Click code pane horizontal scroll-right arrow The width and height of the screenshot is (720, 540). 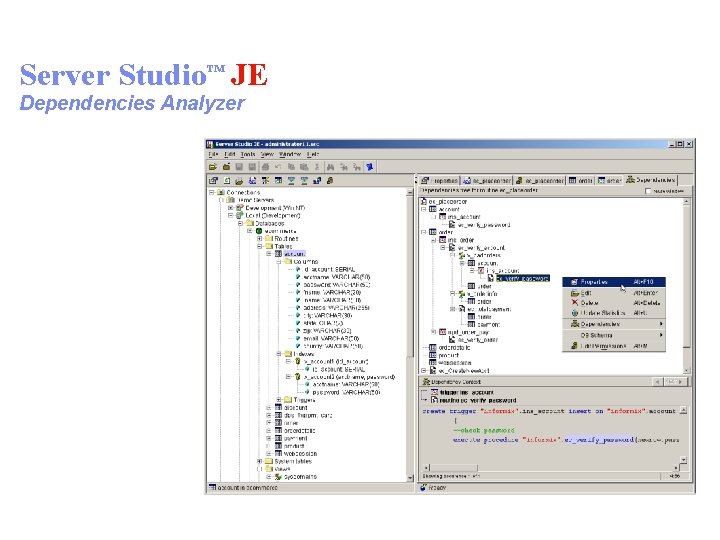pyautogui.click(x=676, y=468)
